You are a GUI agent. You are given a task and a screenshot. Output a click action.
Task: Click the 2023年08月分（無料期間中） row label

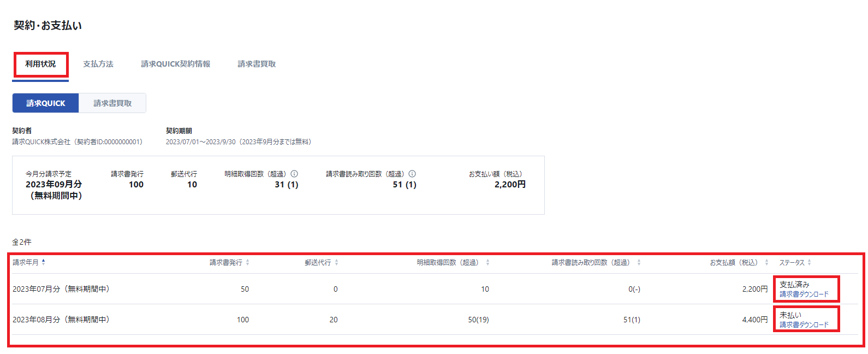click(61, 320)
